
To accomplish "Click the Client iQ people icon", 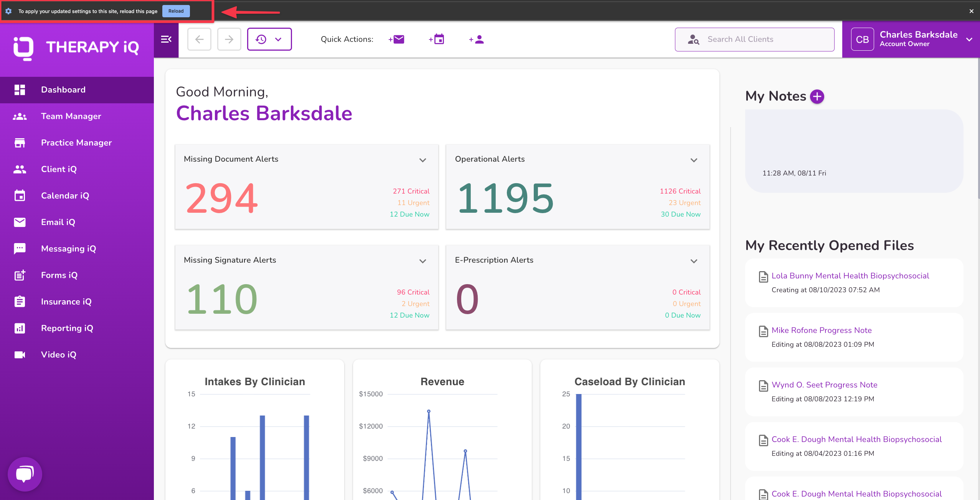I will 20,169.
